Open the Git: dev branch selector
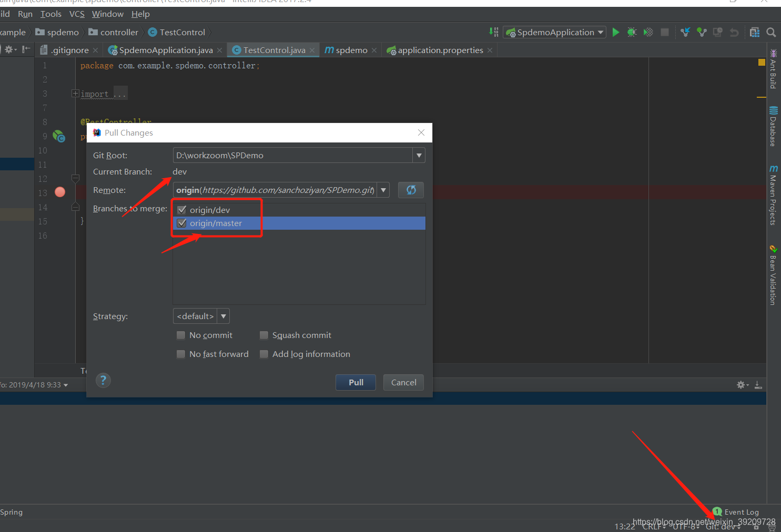 pos(723,527)
